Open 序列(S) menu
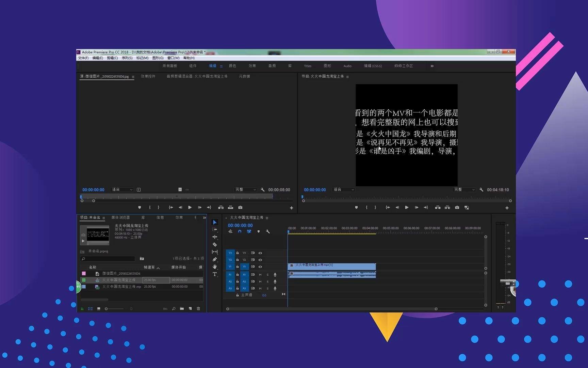Image resolution: width=588 pixels, height=368 pixels. 127,58
